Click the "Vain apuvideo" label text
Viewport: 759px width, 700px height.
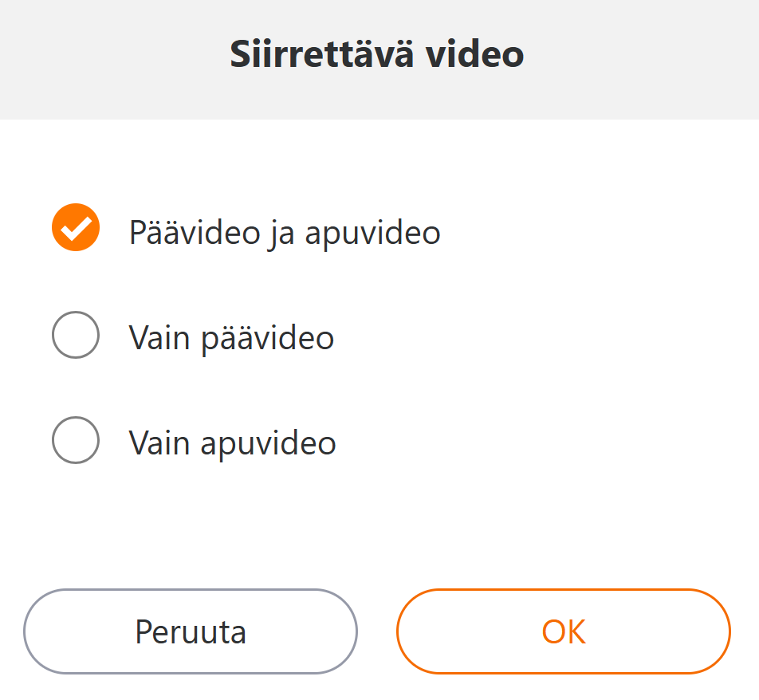232,442
